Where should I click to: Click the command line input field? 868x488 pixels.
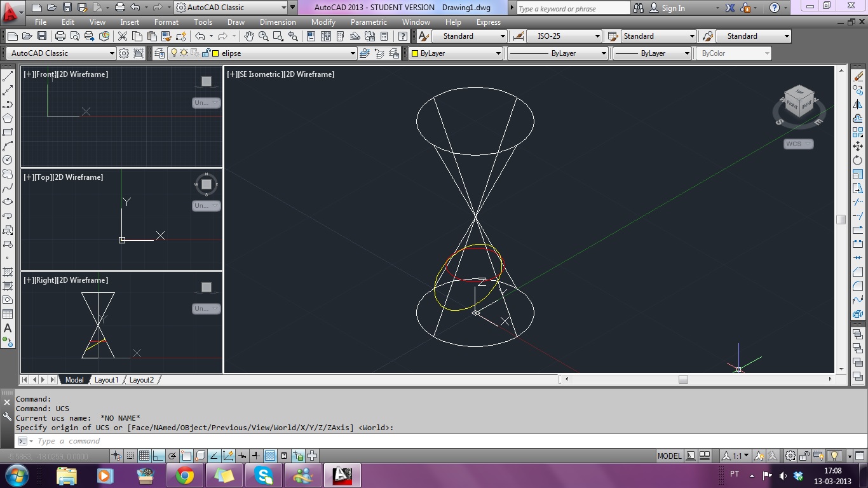(x=438, y=441)
